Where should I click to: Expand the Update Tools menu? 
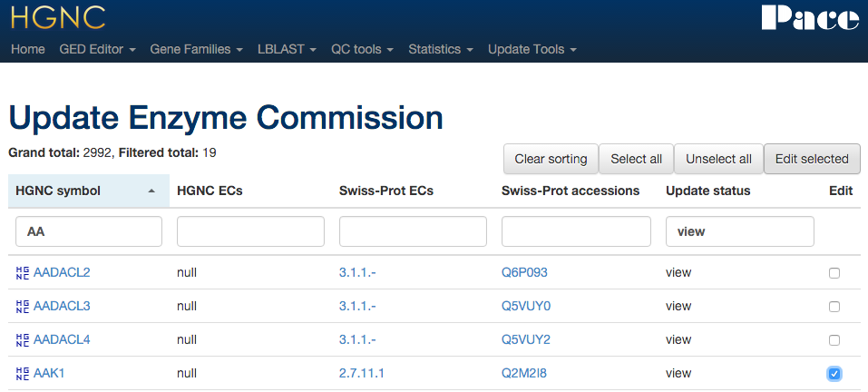tap(532, 49)
